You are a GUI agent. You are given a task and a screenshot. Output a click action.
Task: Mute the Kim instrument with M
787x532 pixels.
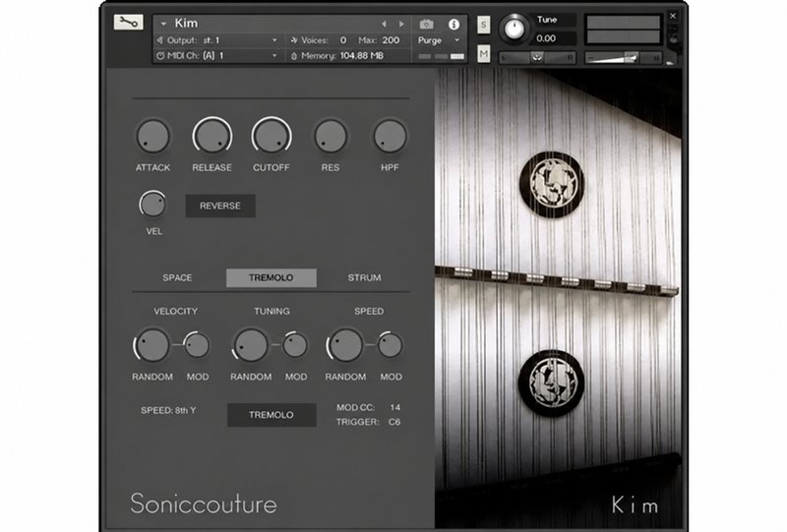point(483,53)
